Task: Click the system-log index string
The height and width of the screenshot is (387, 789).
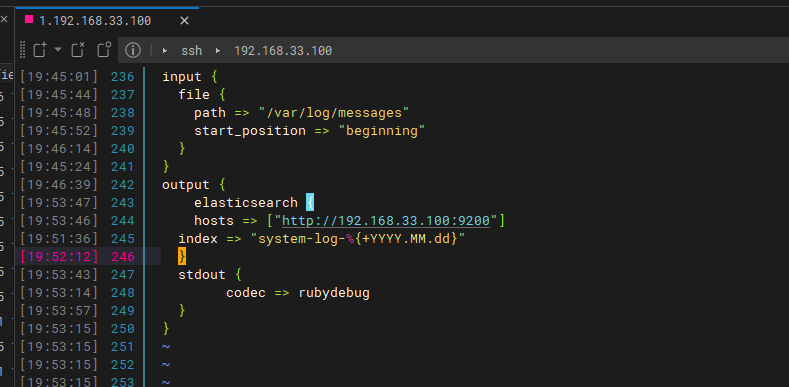Action: [358, 239]
